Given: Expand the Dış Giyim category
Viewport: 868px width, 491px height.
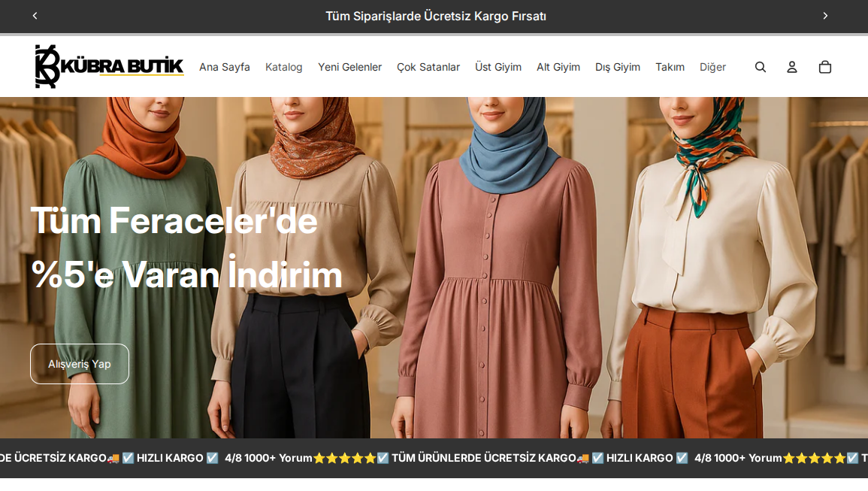Looking at the screenshot, I should pyautogui.click(x=617, y=67).
